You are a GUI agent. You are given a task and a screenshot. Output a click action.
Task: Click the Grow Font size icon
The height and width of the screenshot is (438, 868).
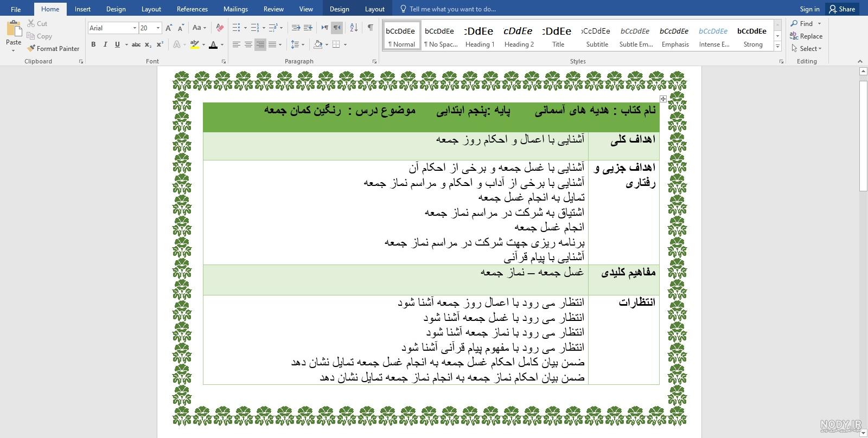(x=169, y=28)
